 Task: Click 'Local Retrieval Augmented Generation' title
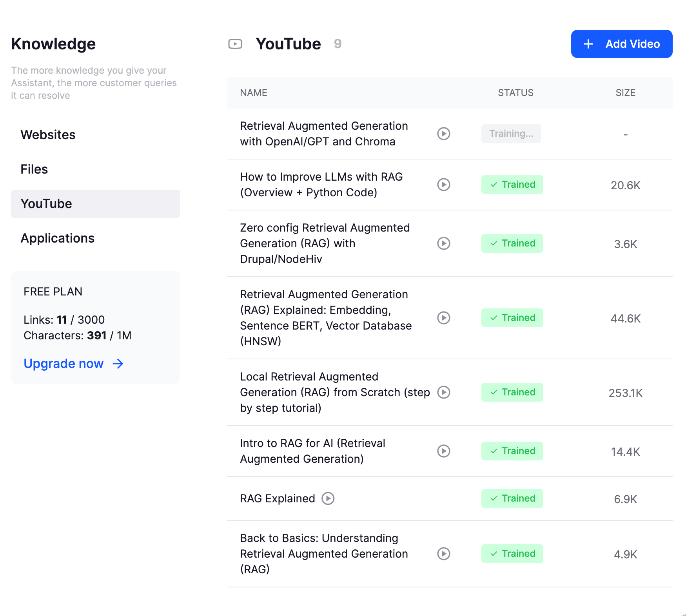pos(335,392)
